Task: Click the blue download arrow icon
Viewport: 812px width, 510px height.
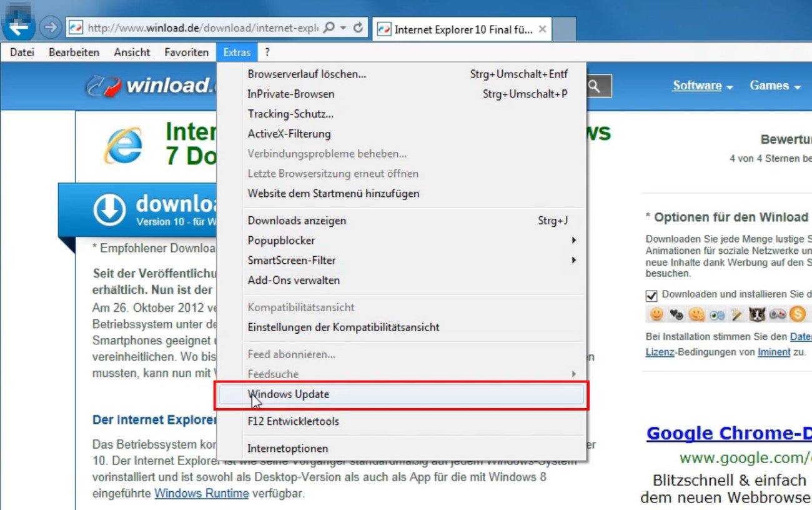Action: click(x=110, y=210)
